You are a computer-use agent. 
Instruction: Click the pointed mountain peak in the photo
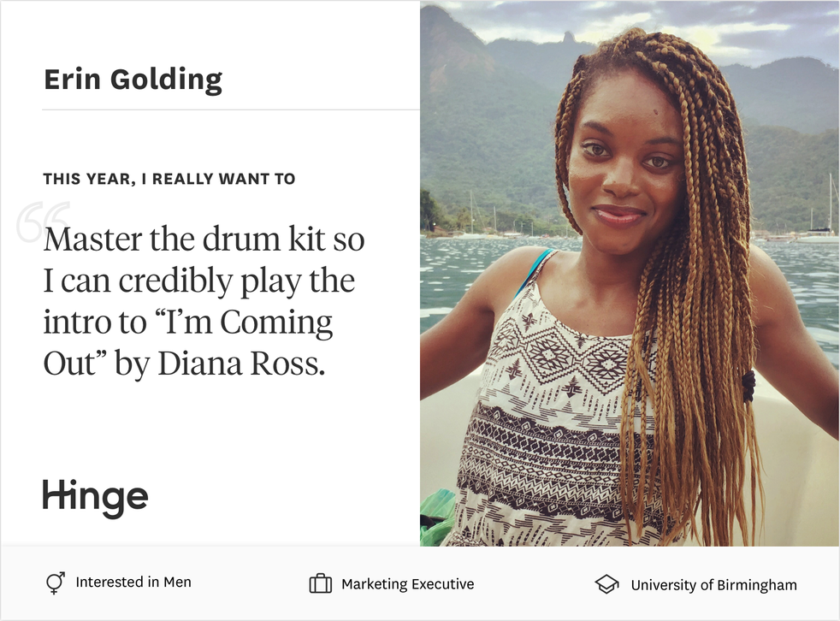pos(568,37)
